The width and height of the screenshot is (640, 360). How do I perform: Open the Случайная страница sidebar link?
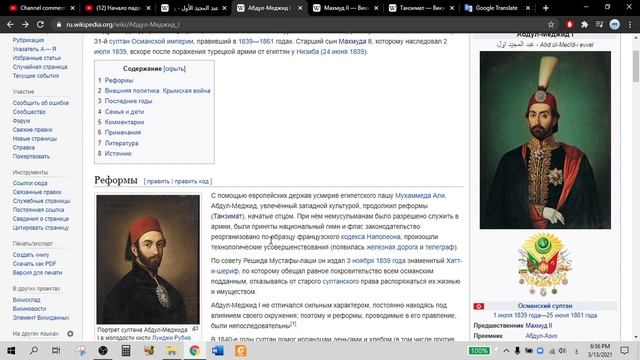[40, 67]
